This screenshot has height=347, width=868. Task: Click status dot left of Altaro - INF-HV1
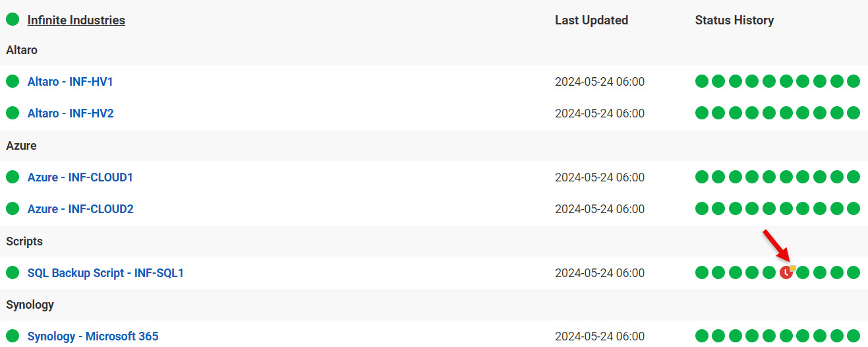13,82
